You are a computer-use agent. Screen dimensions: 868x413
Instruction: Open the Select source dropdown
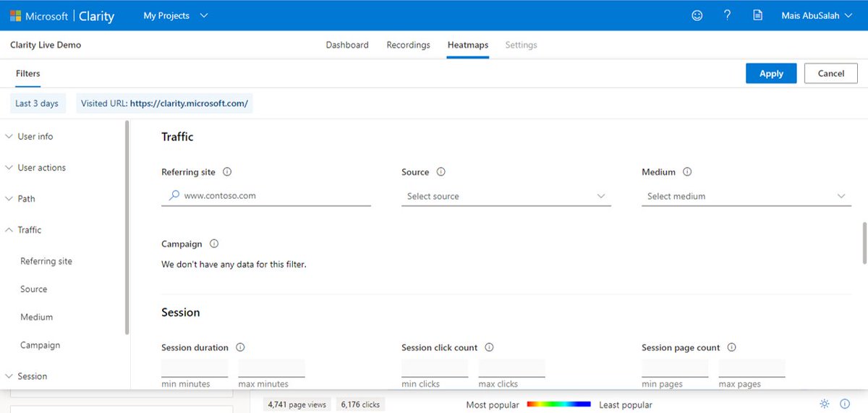(x=506, y=196)
